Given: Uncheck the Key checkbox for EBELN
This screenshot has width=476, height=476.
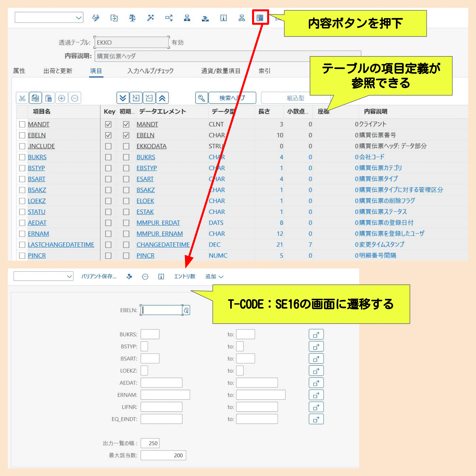Looking at the screenshot, I should [108, 135].
